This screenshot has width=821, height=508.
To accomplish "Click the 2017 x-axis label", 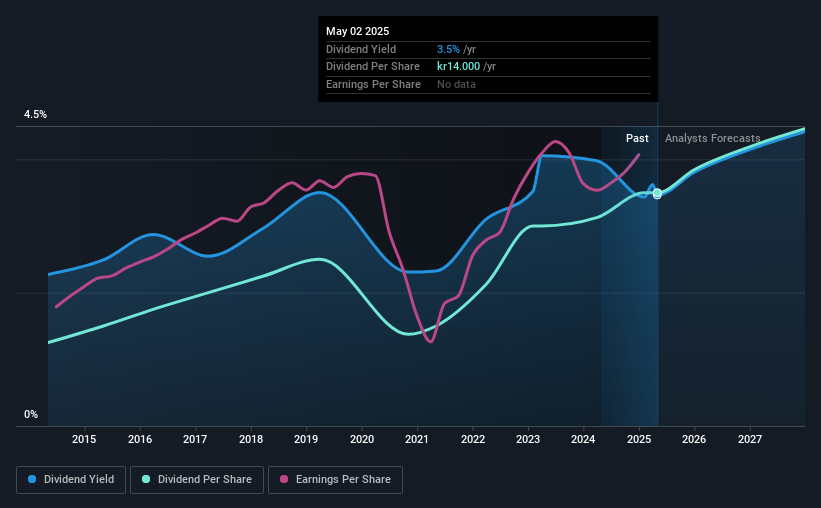I will pyautogui.click(x=195, y=439).
